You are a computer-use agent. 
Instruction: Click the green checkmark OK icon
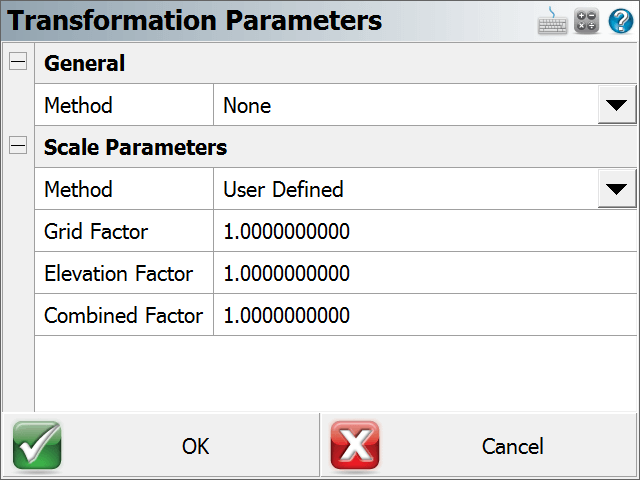pos(37,446)
